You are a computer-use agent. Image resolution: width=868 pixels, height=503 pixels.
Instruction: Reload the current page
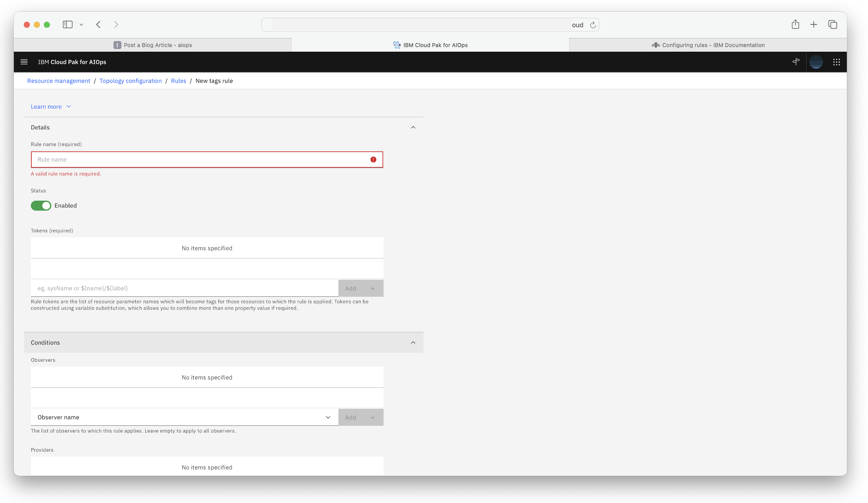(x=593, y=25)
